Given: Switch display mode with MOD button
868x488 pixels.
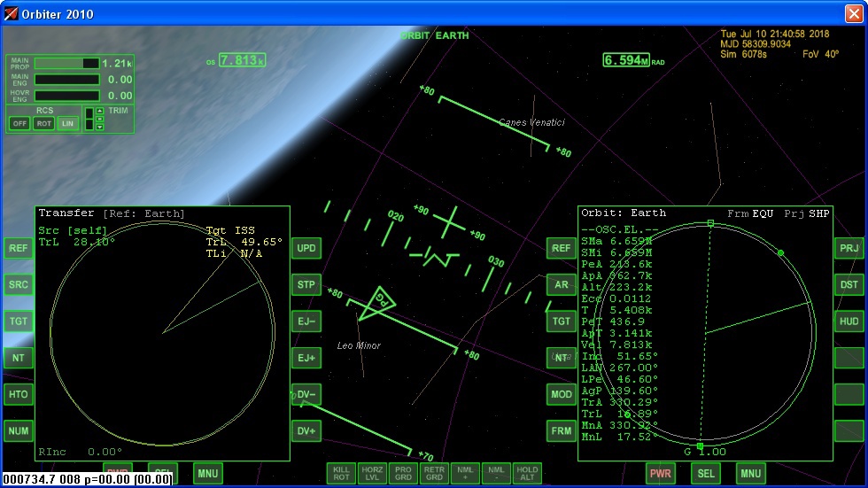Looking at the screenshot, I should click(x=561, y=394).
